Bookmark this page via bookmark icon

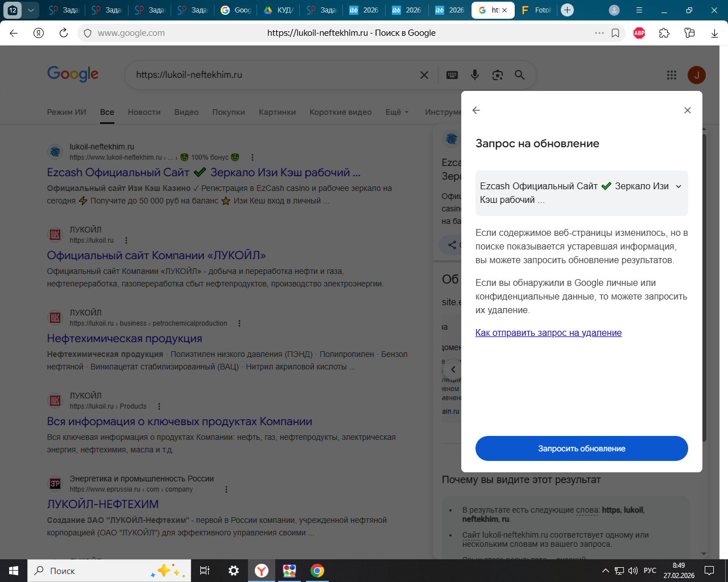[615, 33]
